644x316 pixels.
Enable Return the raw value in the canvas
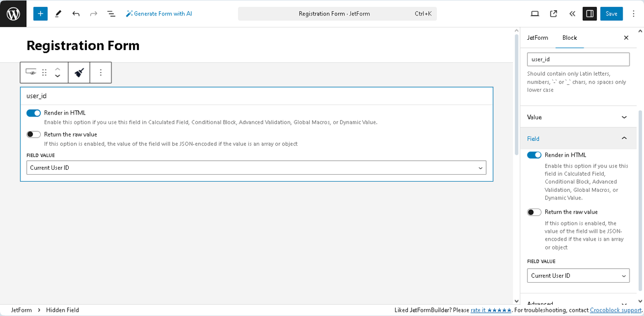(34, 134)
